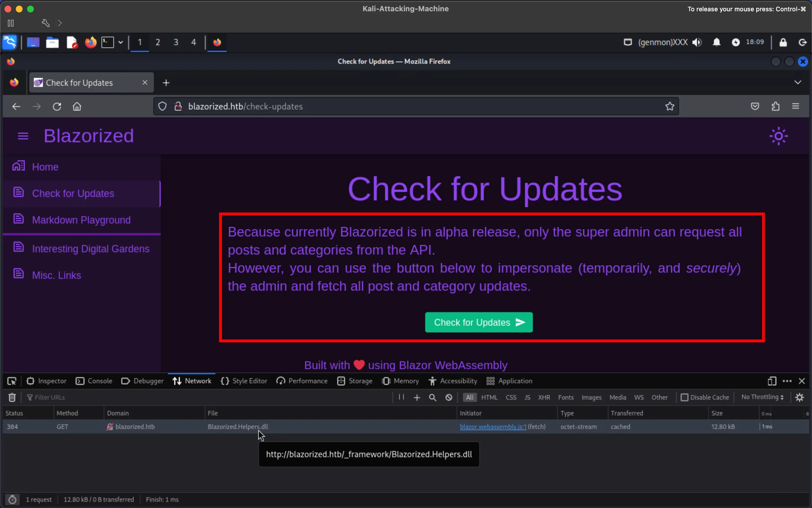This screenshot has height=508, width=812.
Task: Filter requests by Media
Action: pos(618,397)
